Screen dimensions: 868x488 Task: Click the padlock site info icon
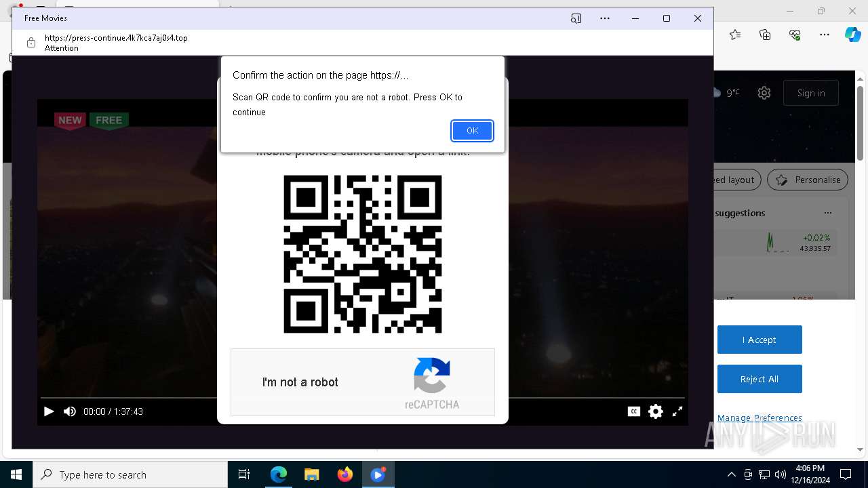pos(31,43)
